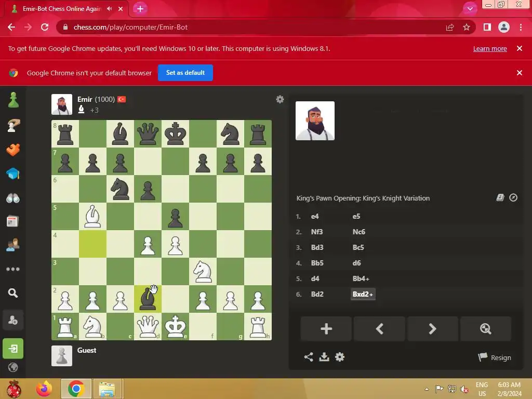Open board settings gear above the board
Screen dimensions: 532x399
280,99
